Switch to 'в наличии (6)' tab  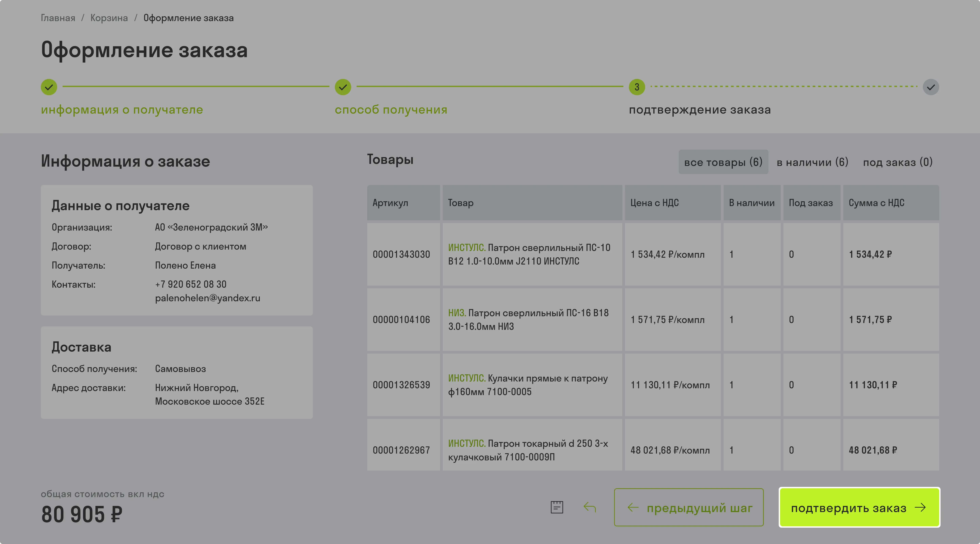click(813, 162)
